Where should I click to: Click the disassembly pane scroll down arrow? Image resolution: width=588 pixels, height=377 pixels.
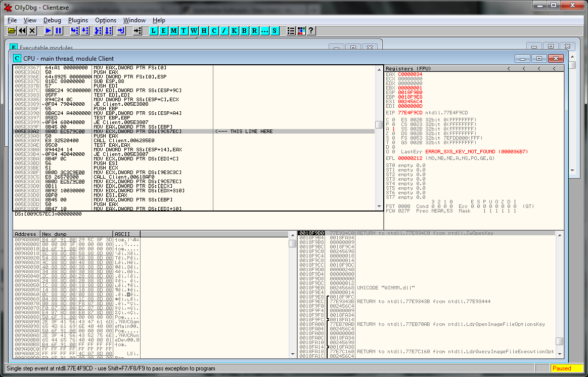[x=379, y=206]
